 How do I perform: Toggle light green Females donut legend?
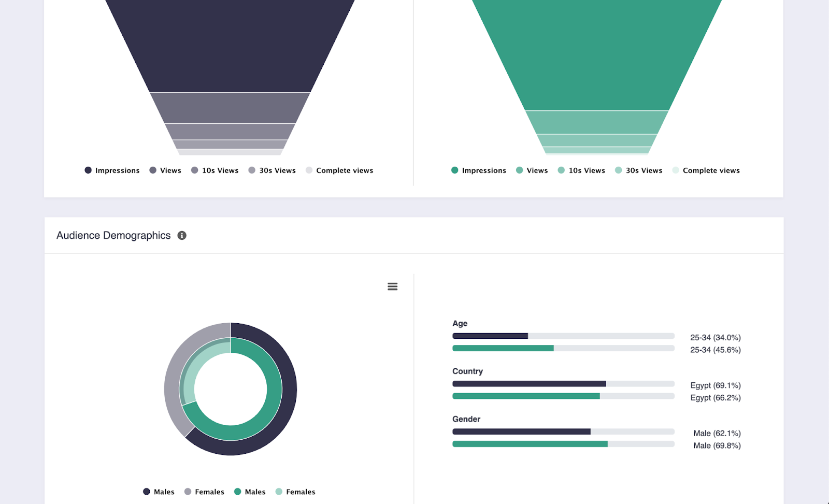pyautogui.click(x=295, y=492)
